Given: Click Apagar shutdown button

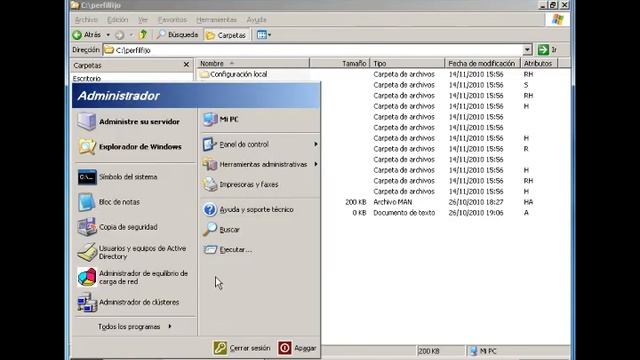Looking at the screenshot, I should pos(297,348).
